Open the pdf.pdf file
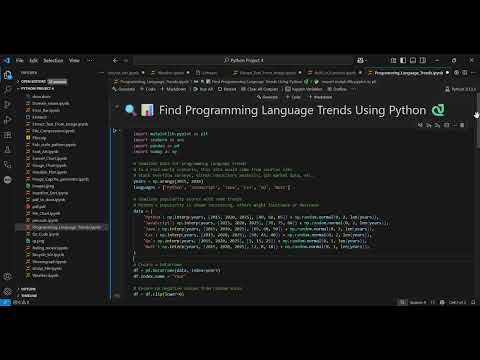The height and width of the screenshot is (360, 480). tap(38, 207)
